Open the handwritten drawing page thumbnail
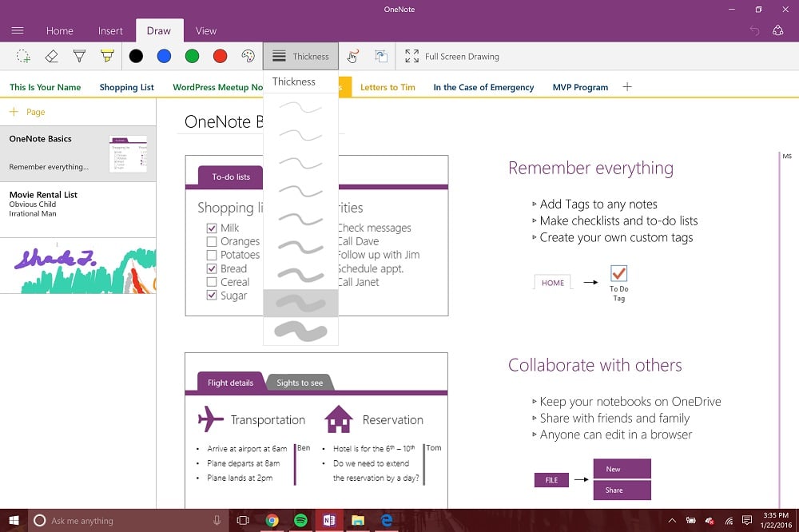 pyautogui.click(x=78, y=265)
